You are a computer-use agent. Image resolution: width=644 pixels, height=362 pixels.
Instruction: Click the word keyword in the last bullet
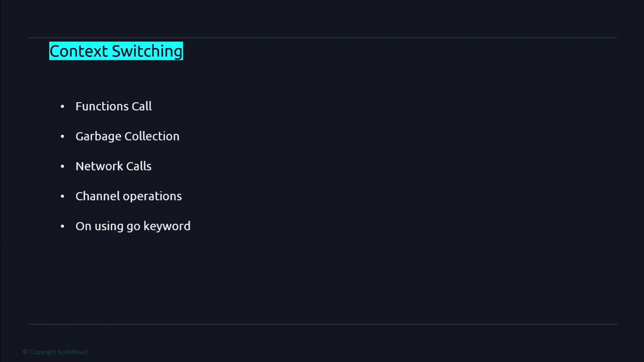tap(167, 226)
